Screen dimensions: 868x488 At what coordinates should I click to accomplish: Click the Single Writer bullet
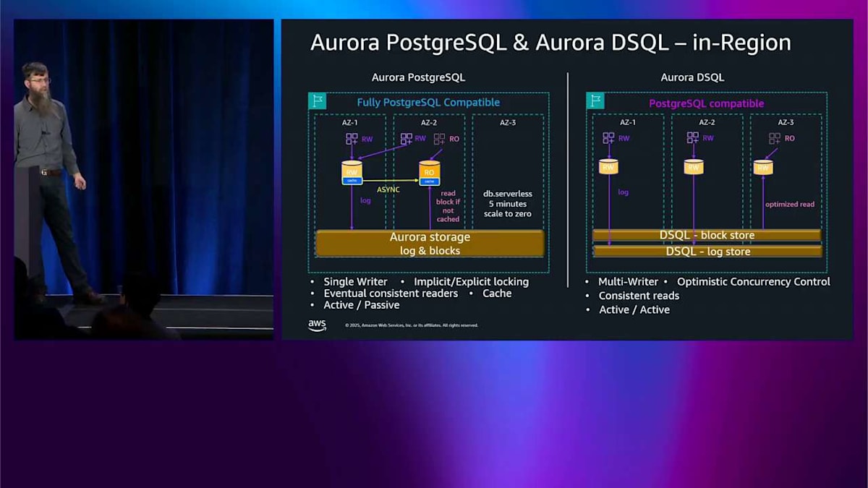point(355,281)
